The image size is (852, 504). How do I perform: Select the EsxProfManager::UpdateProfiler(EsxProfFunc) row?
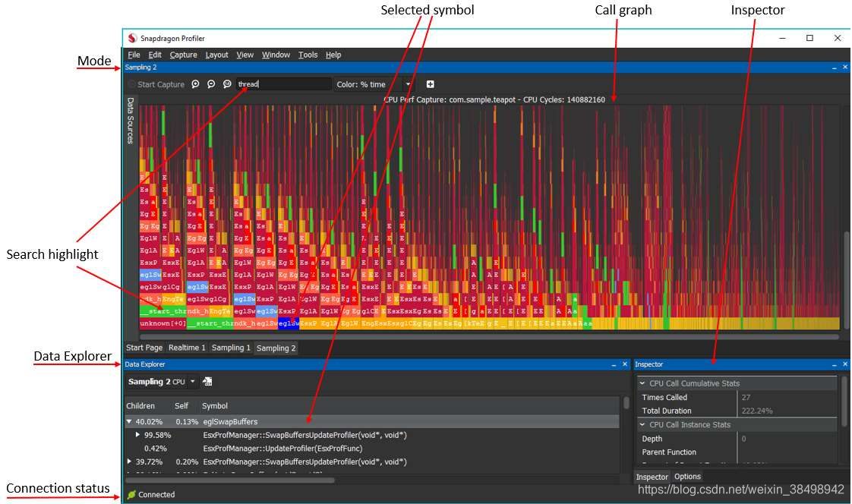[x=372, y=449]
